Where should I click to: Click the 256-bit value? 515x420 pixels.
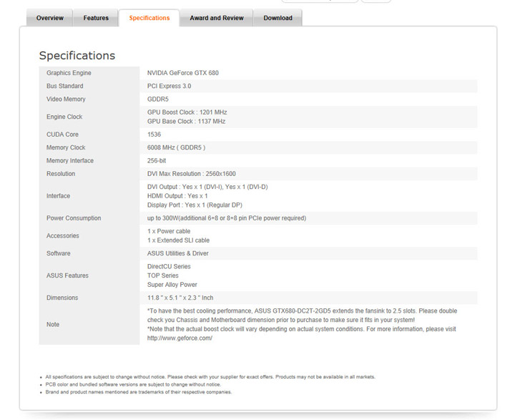click(x=157, y=161)
